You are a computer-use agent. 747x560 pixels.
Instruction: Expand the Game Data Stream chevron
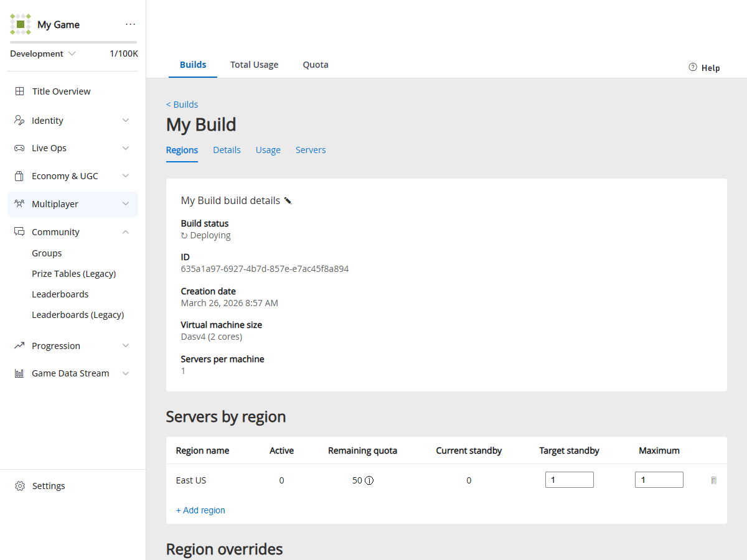coord(126,373)
